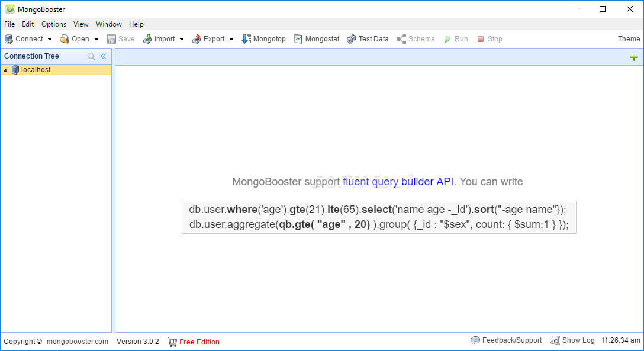Click the Save disk icon
This screenshot has width=644, height=351.
coord(111,39)
